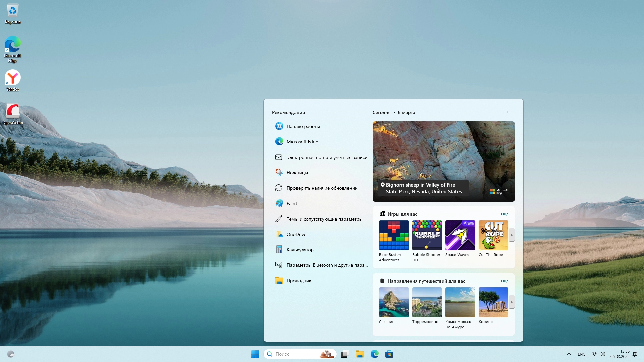Open Калькулятор from the recommendations

[300, 250]
